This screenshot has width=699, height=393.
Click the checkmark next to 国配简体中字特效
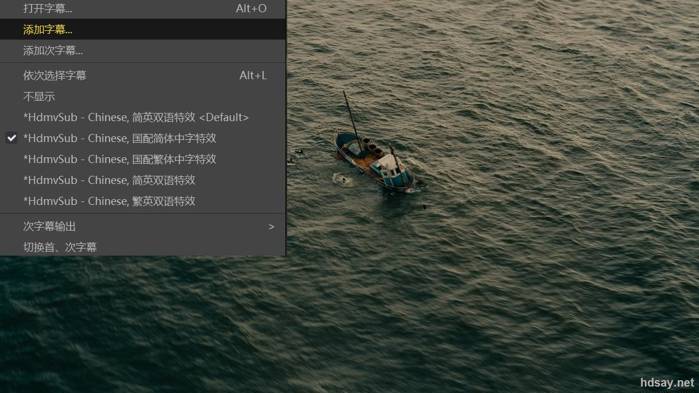(x=12, y=138)
